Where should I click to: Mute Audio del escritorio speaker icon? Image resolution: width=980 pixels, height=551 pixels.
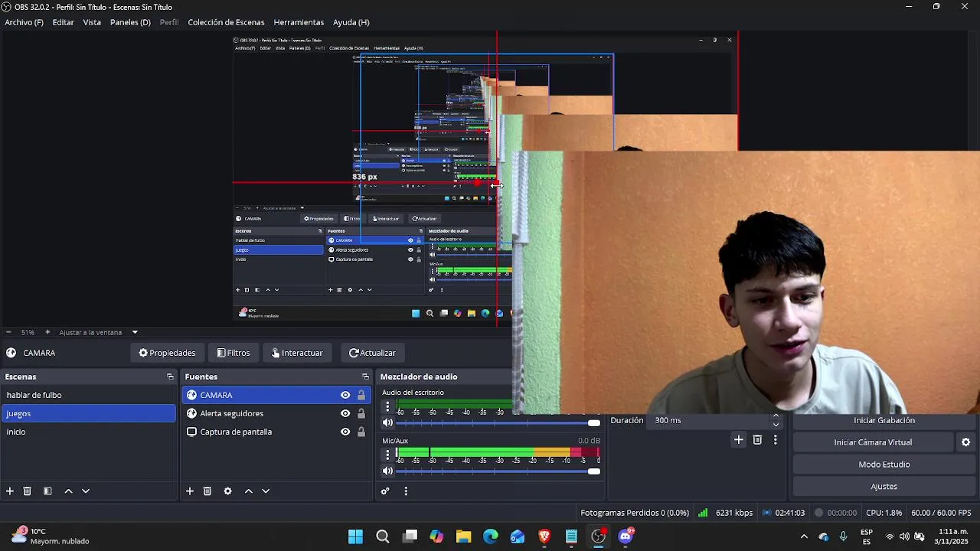point(387,422)
